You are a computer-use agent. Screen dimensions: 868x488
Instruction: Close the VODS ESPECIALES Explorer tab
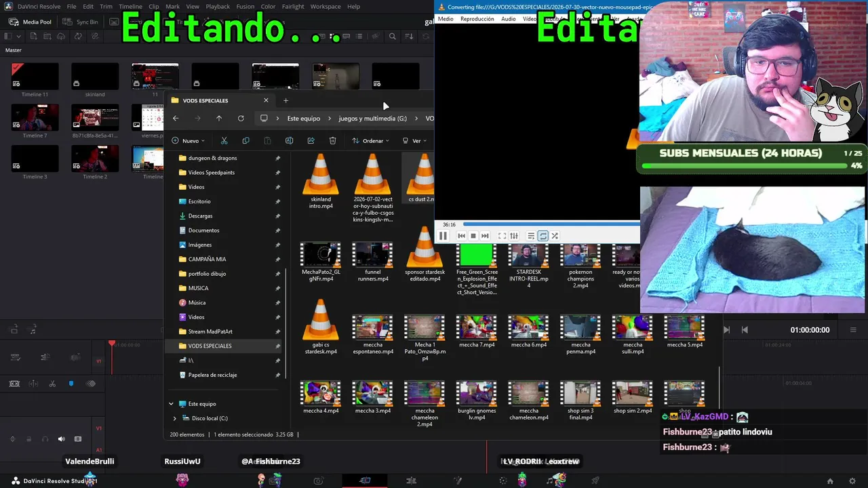[266, 100]
